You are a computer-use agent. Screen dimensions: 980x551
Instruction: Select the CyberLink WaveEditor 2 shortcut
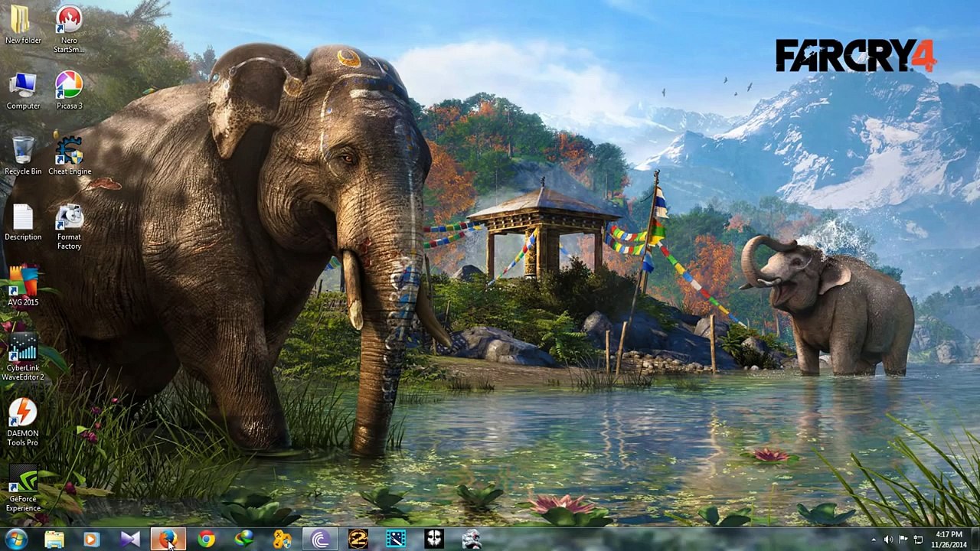23,357
